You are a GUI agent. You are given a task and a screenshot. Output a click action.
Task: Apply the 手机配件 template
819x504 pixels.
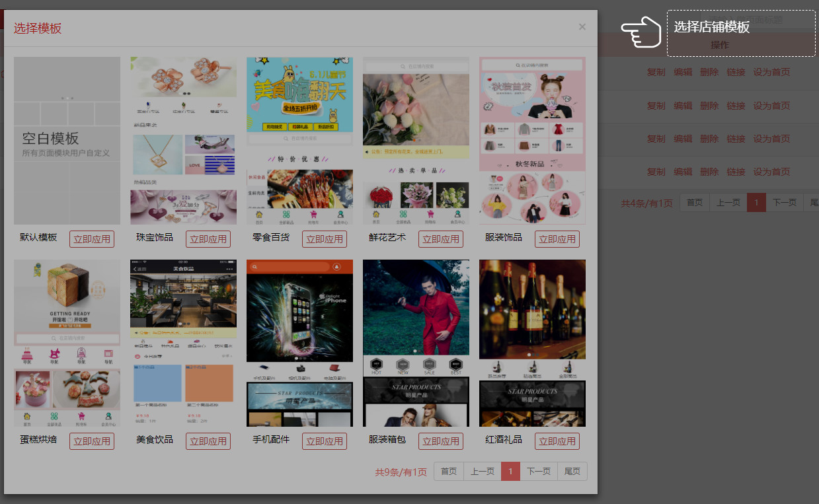click(x=325, y=441)
